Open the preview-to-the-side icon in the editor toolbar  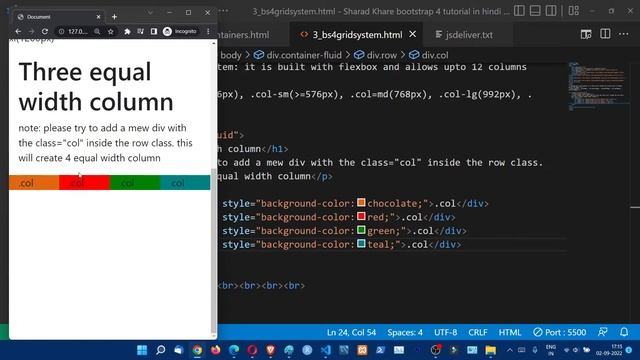(586, 34)
